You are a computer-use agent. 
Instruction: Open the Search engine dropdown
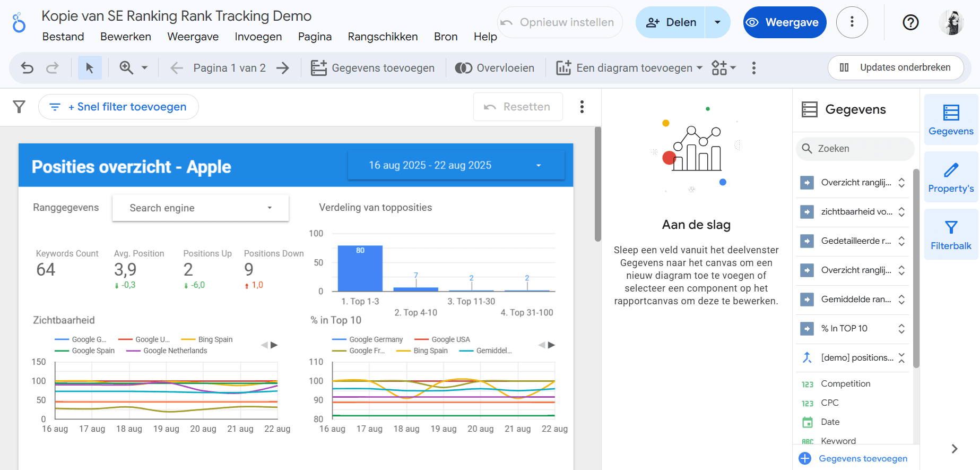tap(201, 208)
